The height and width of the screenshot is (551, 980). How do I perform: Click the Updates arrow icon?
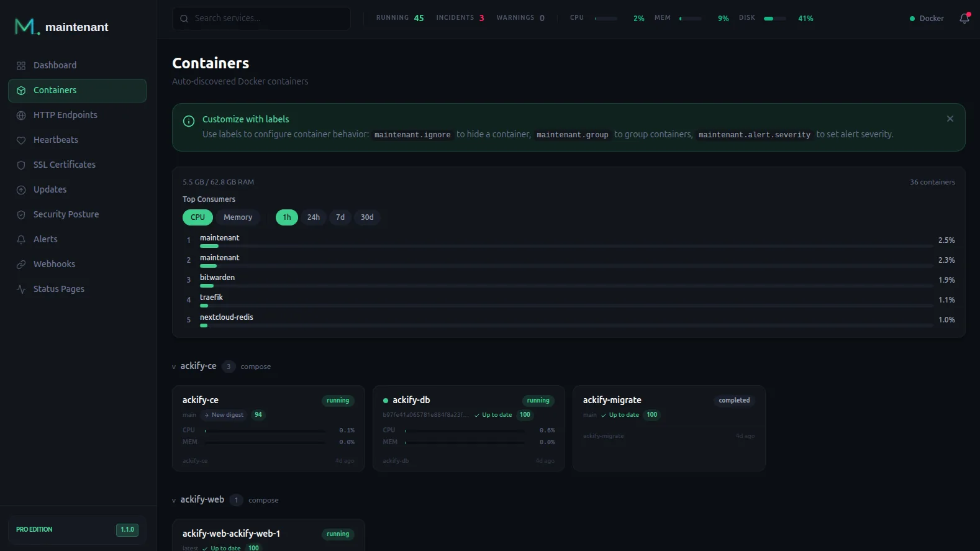point(21,190)
